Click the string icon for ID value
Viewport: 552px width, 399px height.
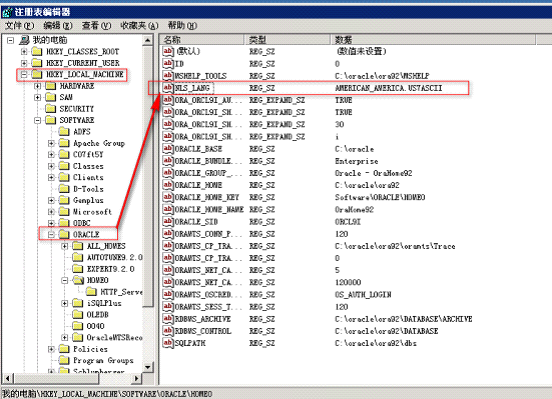168,63
